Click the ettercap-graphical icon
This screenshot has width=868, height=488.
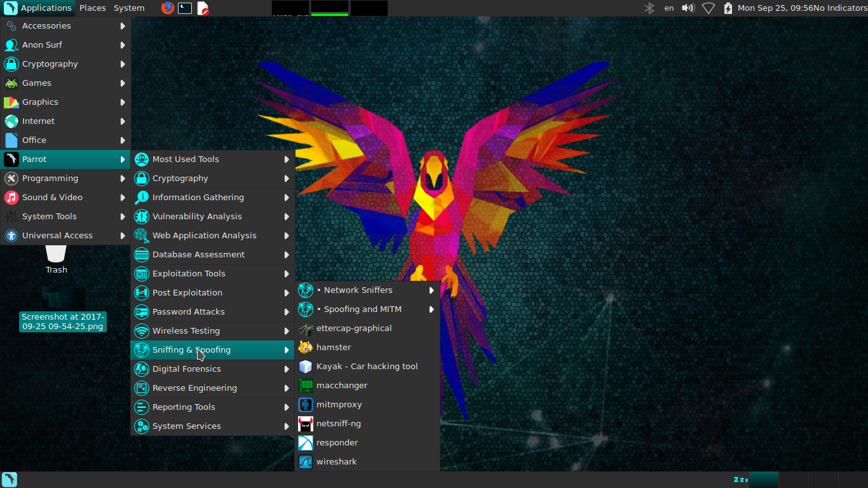pyautogui.click(x=306, y=329)
